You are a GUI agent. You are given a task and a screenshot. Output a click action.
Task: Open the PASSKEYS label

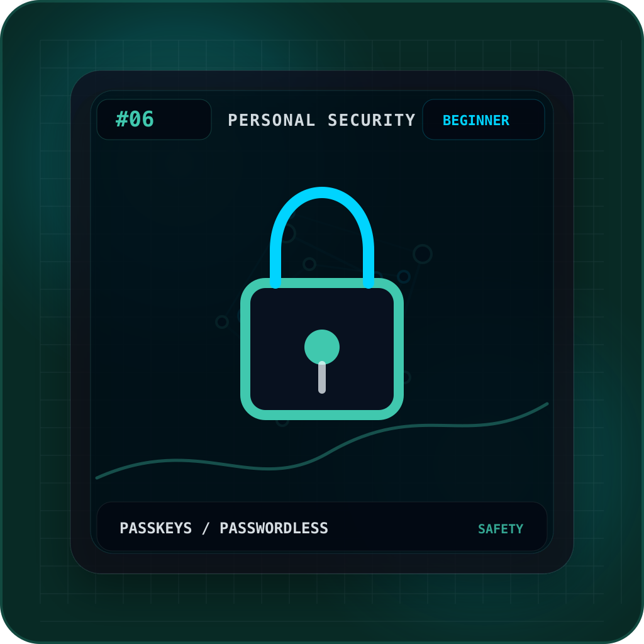tap(156, 528)
